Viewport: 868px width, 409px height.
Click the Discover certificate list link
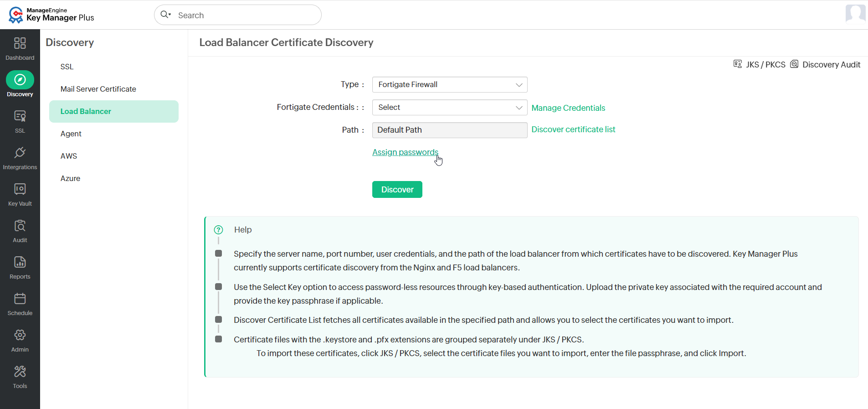573,129
